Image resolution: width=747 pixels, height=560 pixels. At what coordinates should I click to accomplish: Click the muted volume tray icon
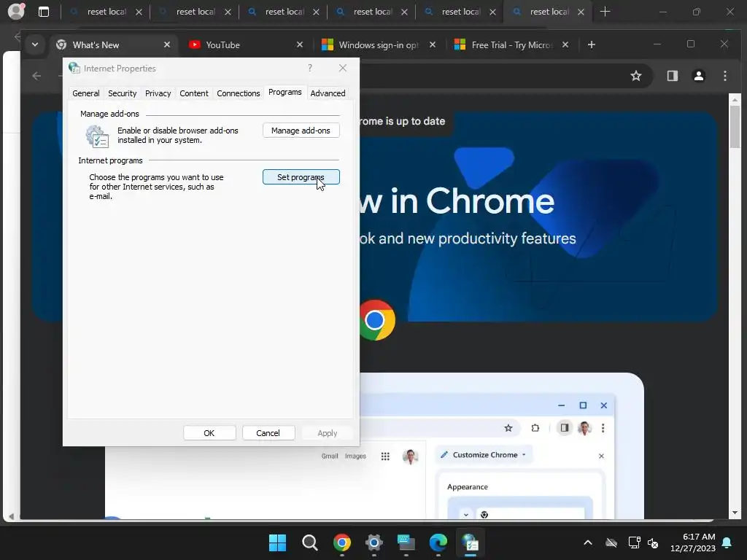[x=653, y=542]
